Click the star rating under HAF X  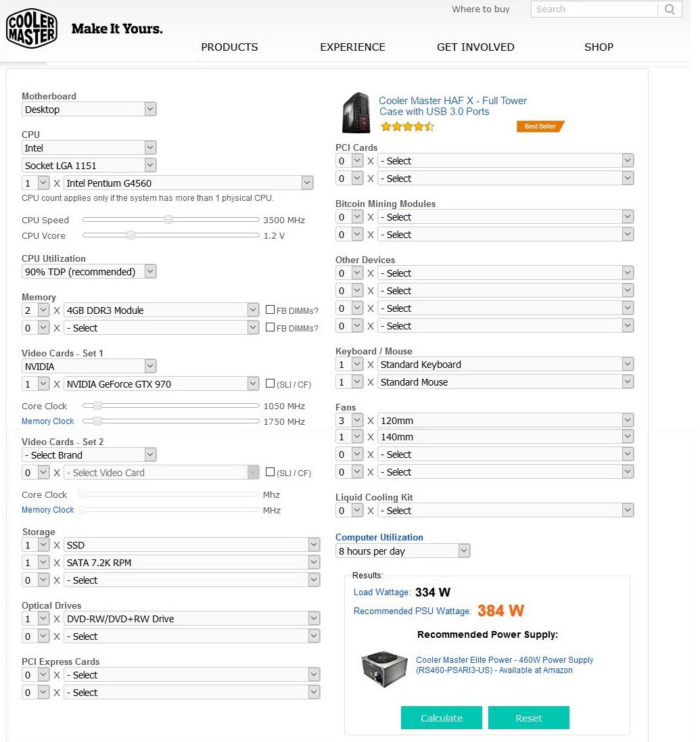point(407,126)
